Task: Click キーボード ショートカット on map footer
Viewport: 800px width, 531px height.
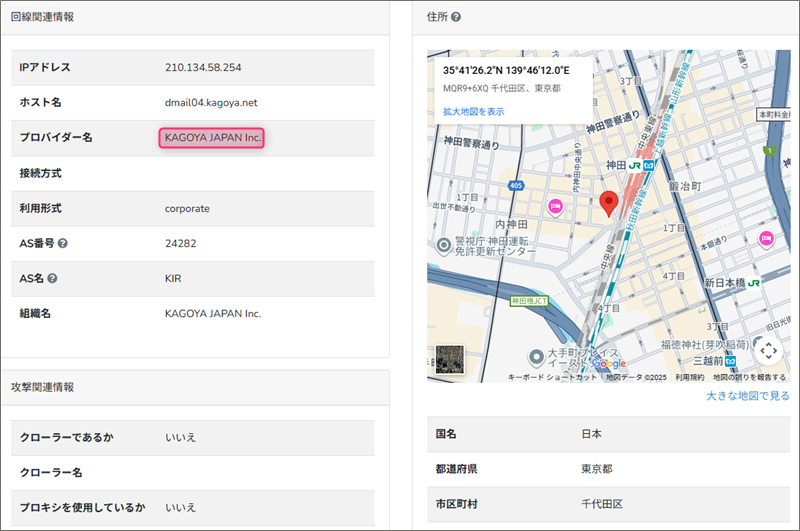Action: (x=554, y=377)
